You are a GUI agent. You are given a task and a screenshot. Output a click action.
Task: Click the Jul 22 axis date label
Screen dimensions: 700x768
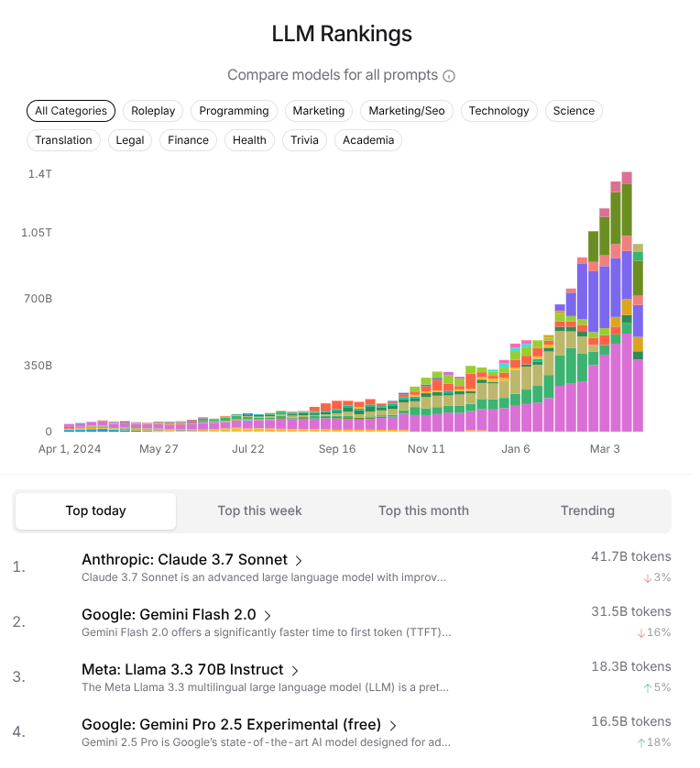[x=247, y=449]
